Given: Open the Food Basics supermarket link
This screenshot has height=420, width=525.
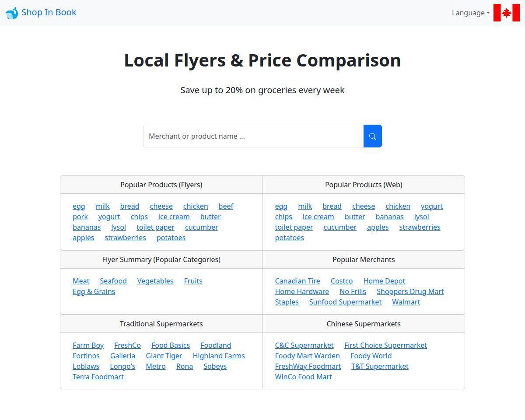Looking at the screenshot, I should [x=171, y=345].
